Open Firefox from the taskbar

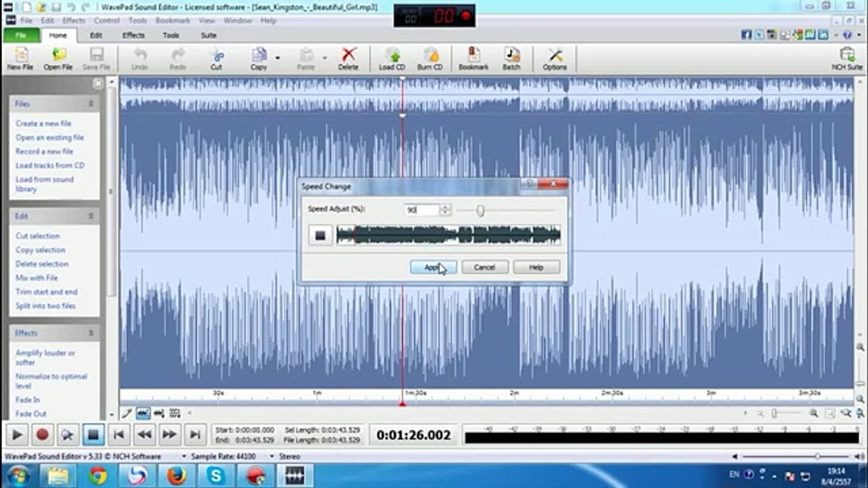click(177, 475)
